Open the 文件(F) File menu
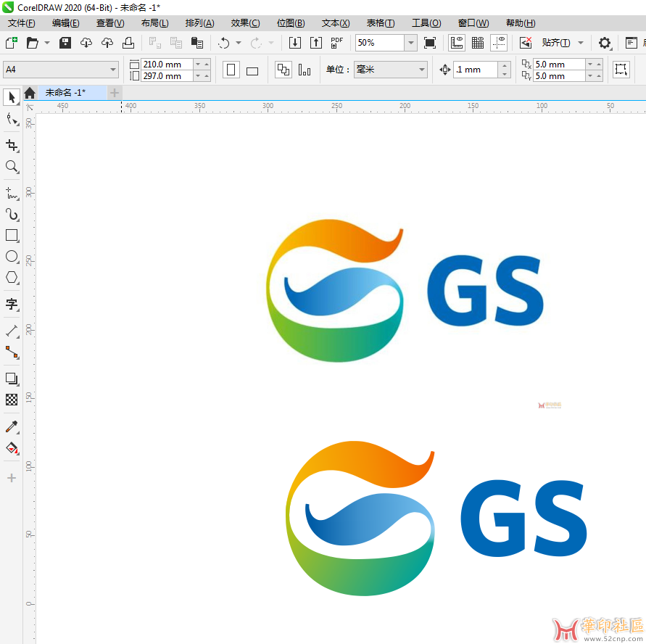646x644 pixels. click(22, 23)
